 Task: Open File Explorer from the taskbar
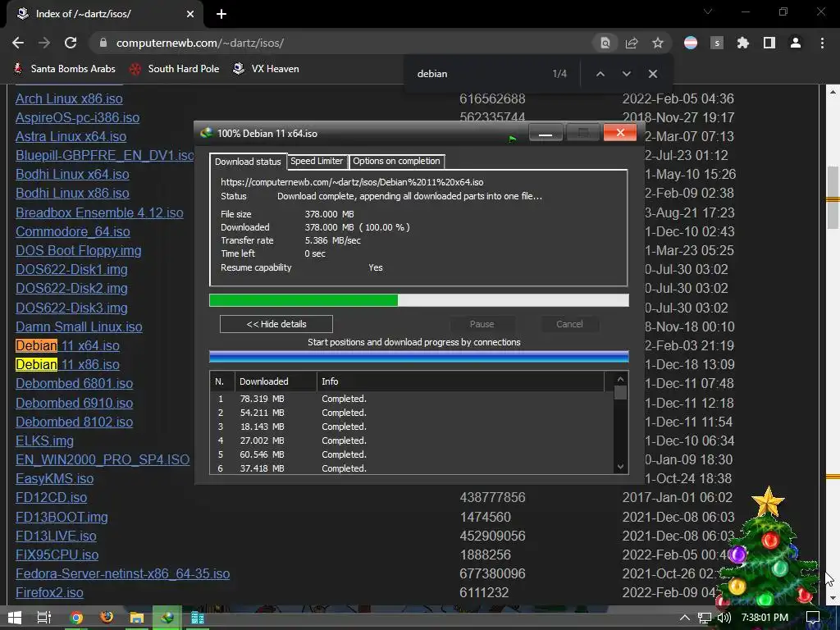pos(137,618)
